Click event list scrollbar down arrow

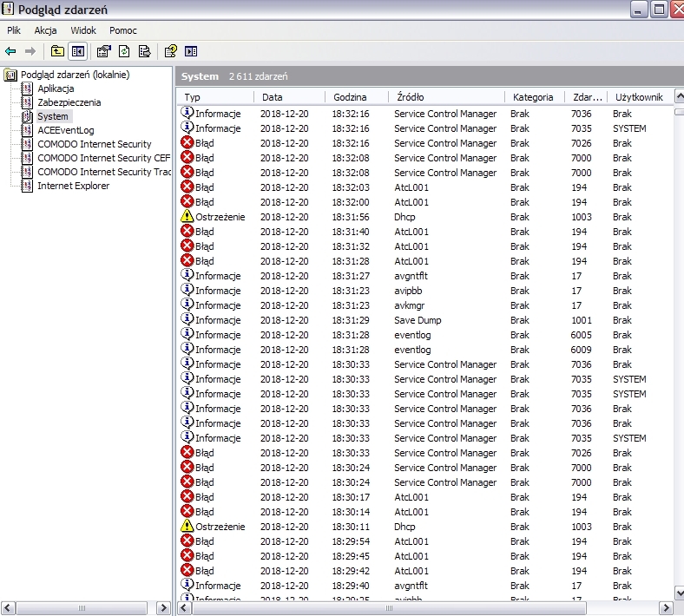point(679,593)
